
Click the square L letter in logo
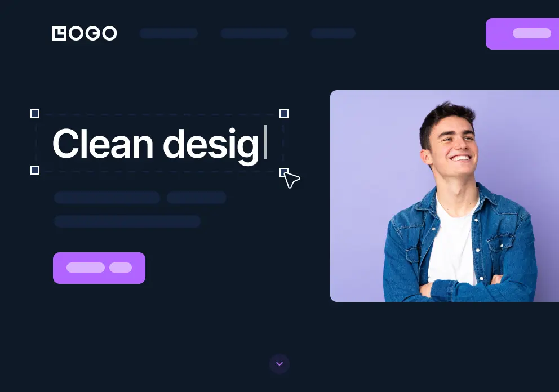click(x=59, y=33)
